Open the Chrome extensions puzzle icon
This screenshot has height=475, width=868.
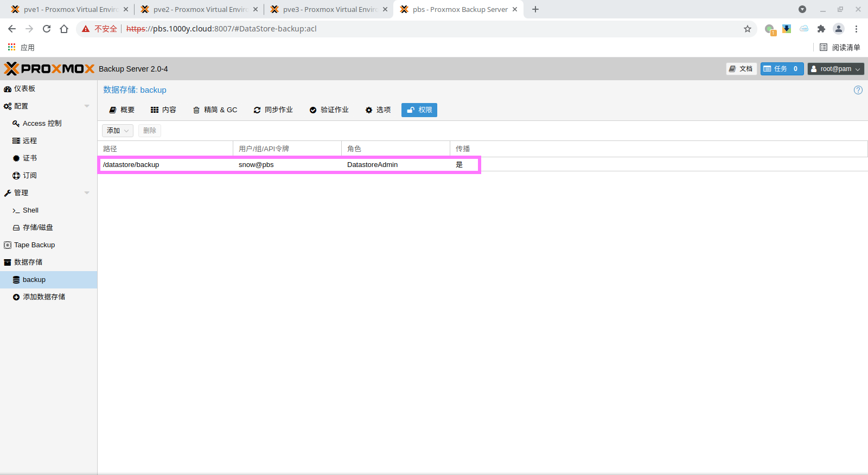point(821,29)
